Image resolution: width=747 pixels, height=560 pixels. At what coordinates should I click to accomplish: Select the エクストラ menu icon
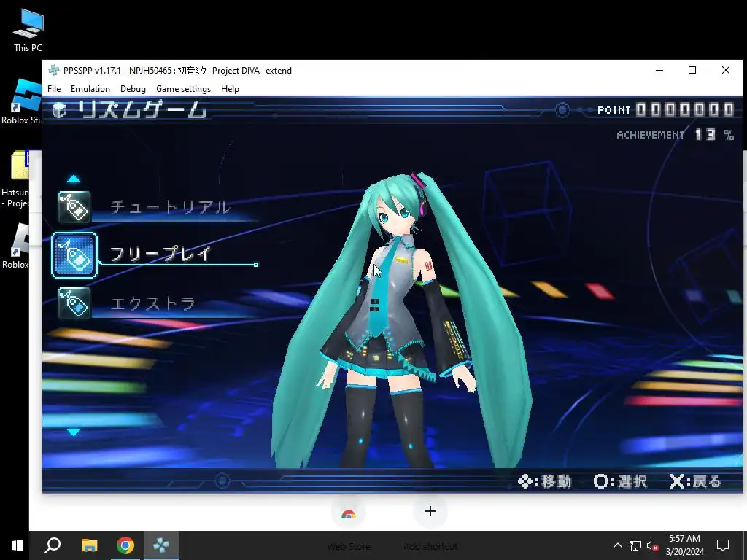74,303
